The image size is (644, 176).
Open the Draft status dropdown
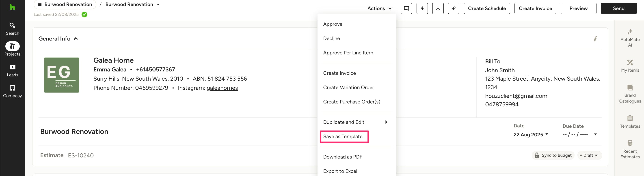click(x=589, y=155)
